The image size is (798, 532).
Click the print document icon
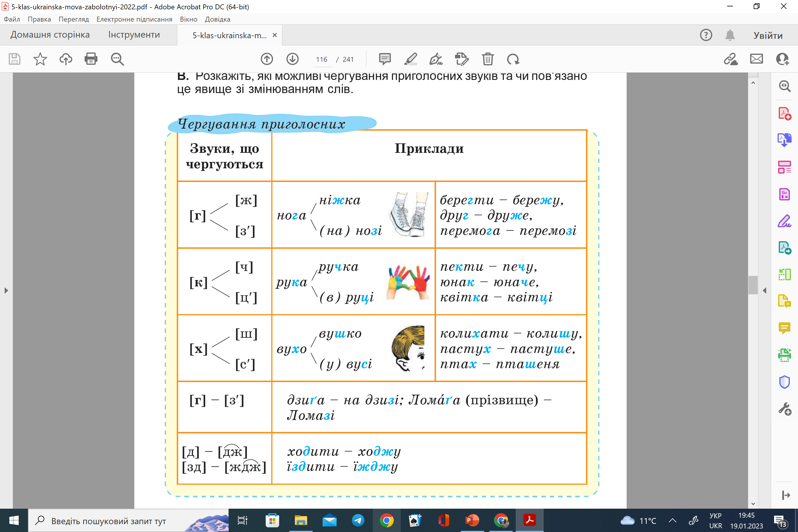coord(91,59)
